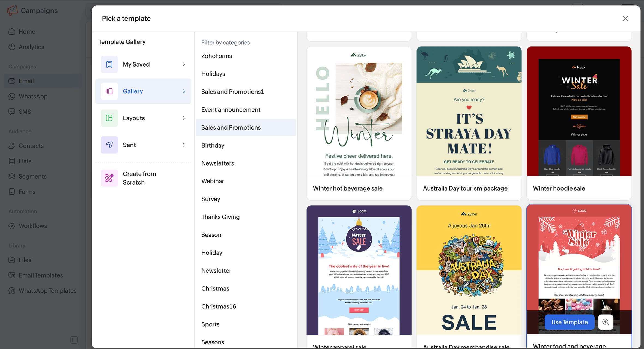
Task: Open the Winter hot beverage sale thumbnail
Action: pos(359,111)
